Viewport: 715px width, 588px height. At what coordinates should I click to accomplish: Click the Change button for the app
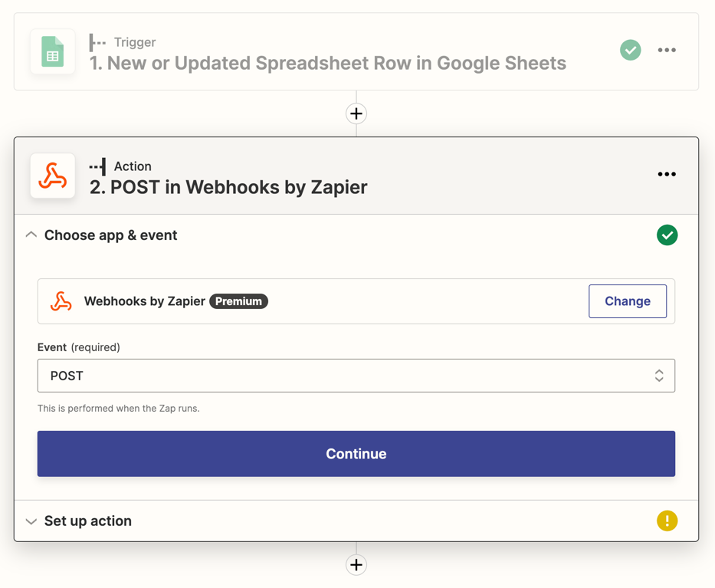pos(628,301)
